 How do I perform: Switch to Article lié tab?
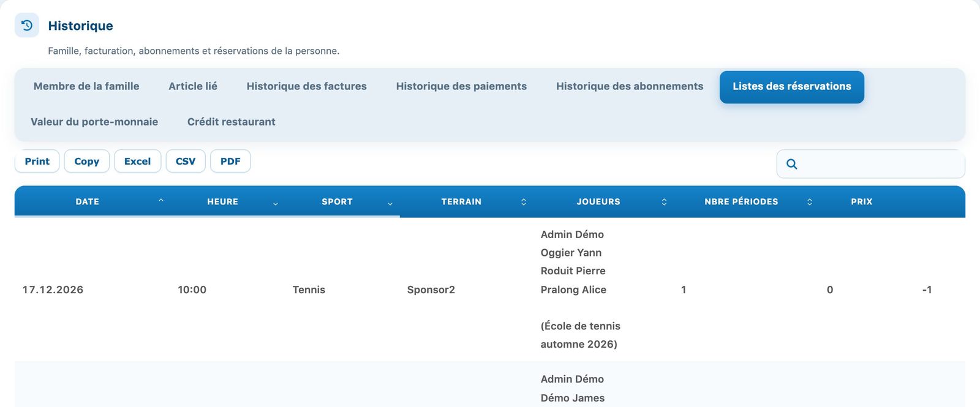pos(193,86)
